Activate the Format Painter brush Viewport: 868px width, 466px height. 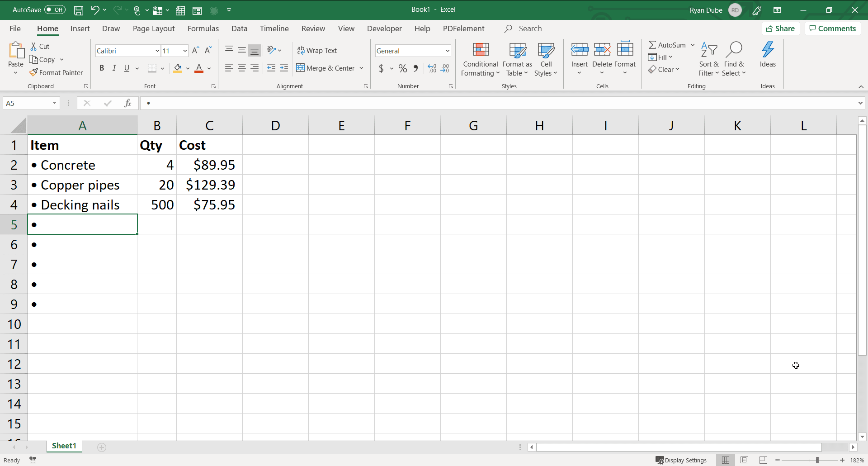pos(33,72)
